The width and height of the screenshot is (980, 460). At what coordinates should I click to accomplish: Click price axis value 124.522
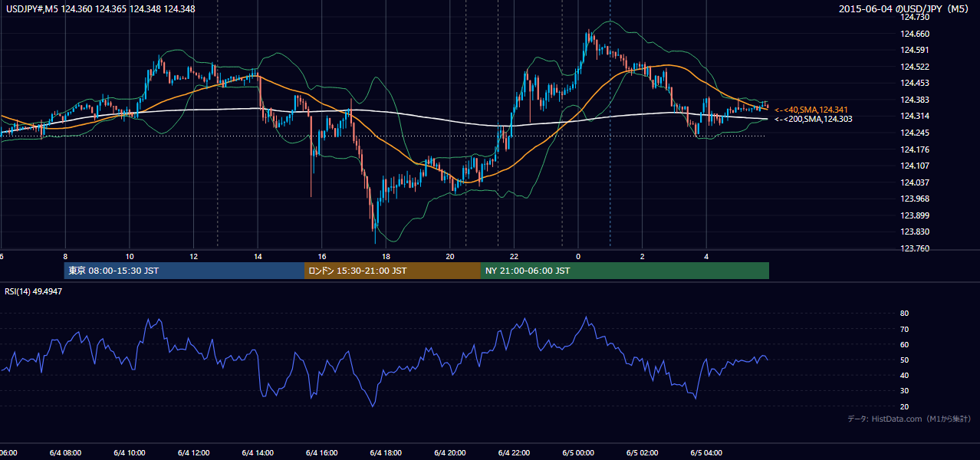pos(916,67)
